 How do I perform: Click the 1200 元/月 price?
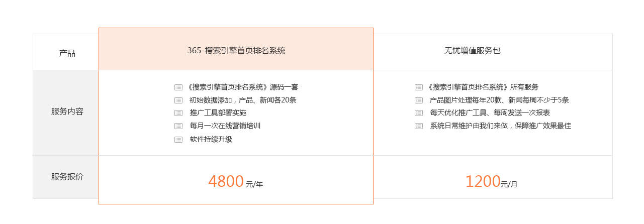(491, 181)
